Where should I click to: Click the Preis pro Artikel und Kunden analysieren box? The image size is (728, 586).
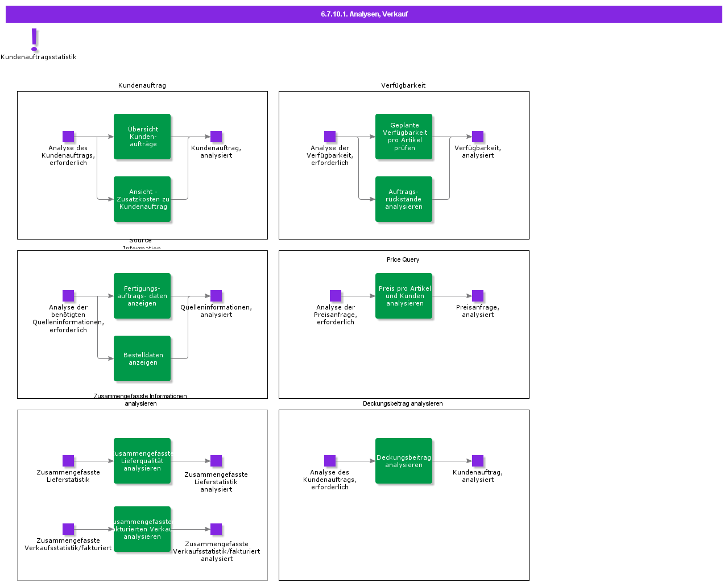(x=404, y=296)
